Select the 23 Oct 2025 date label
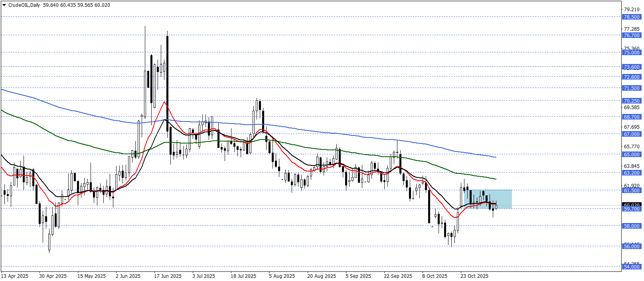 point(474,276)
